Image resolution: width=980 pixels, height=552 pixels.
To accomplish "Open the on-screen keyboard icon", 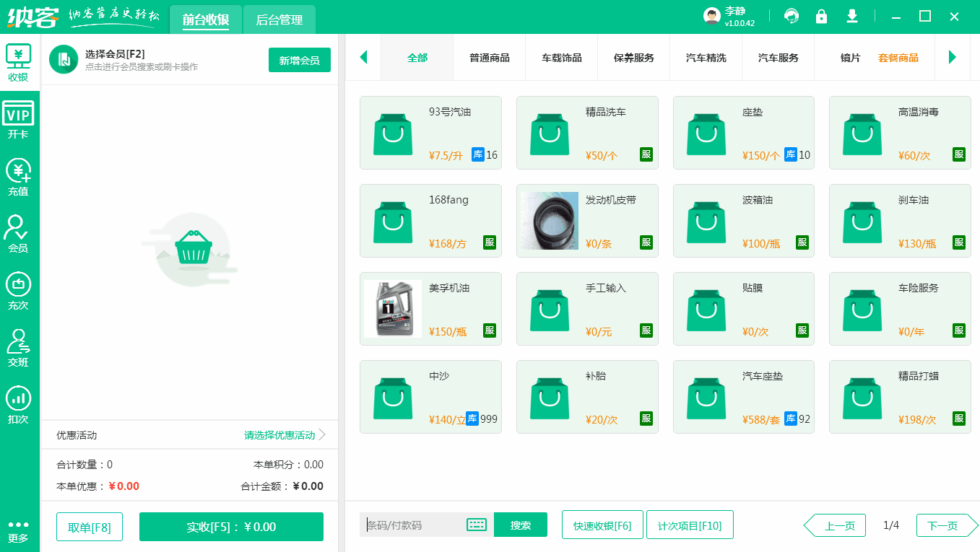I will coord(476,525).
